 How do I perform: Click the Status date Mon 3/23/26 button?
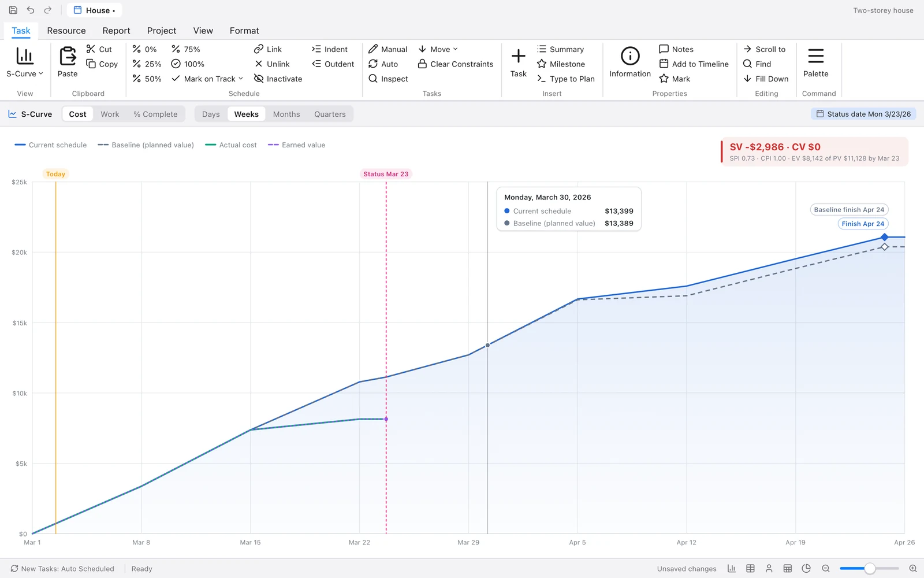tap(863, 114)
